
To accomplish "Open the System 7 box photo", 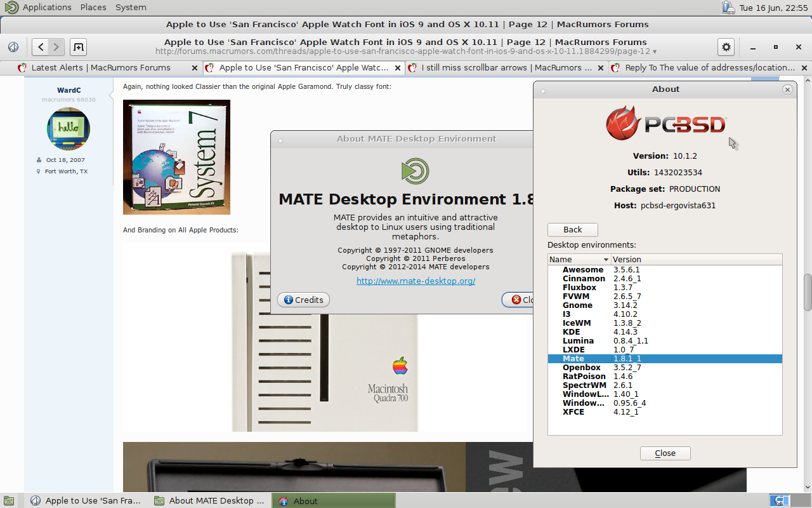I will 176,157.
